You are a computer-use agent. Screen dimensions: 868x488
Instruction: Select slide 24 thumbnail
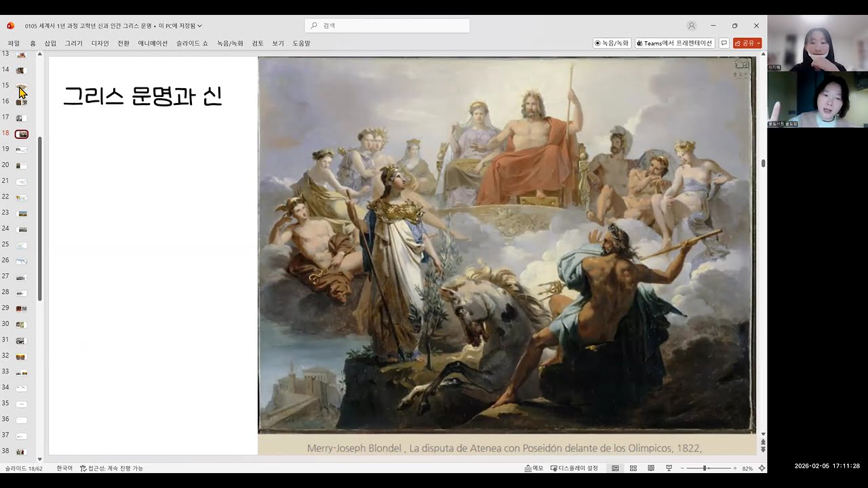(21, 228)
